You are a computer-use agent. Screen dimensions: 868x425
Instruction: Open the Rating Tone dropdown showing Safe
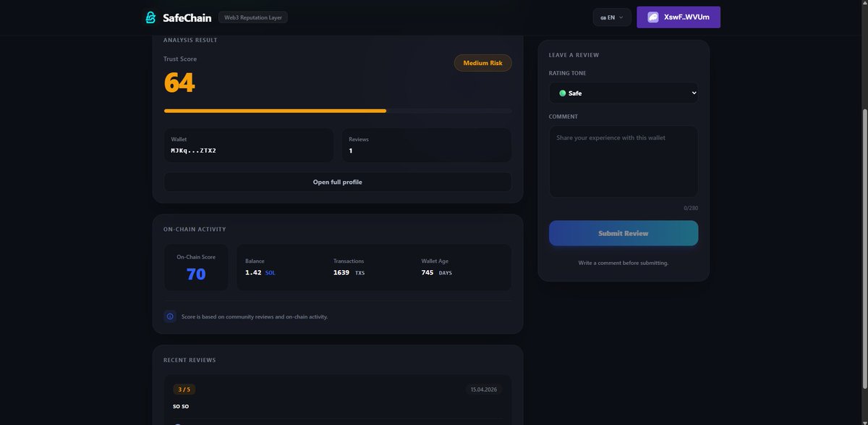tap(624, 93)
